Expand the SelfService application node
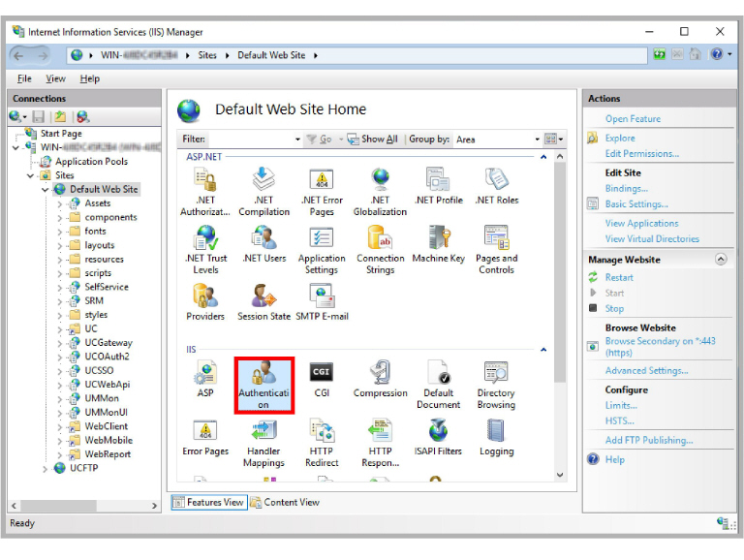Viewport: 744px width, 560px height. (60, 287)
